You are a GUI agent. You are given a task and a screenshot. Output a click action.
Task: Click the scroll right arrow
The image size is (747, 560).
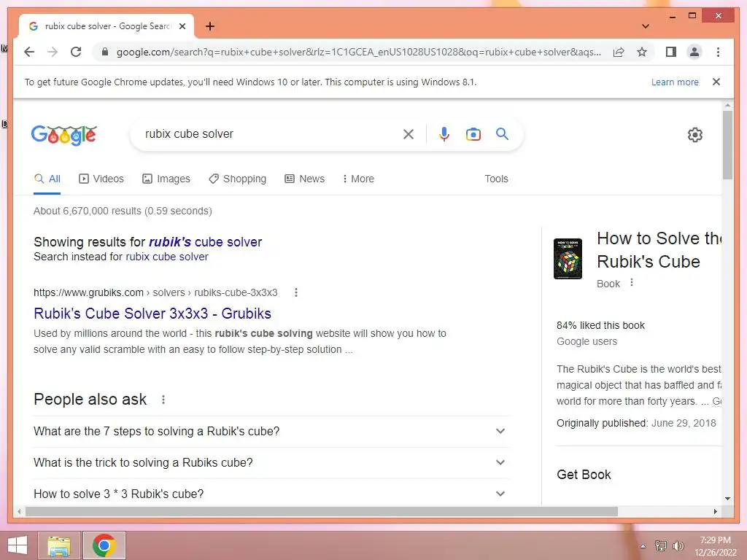coord(716,511)
